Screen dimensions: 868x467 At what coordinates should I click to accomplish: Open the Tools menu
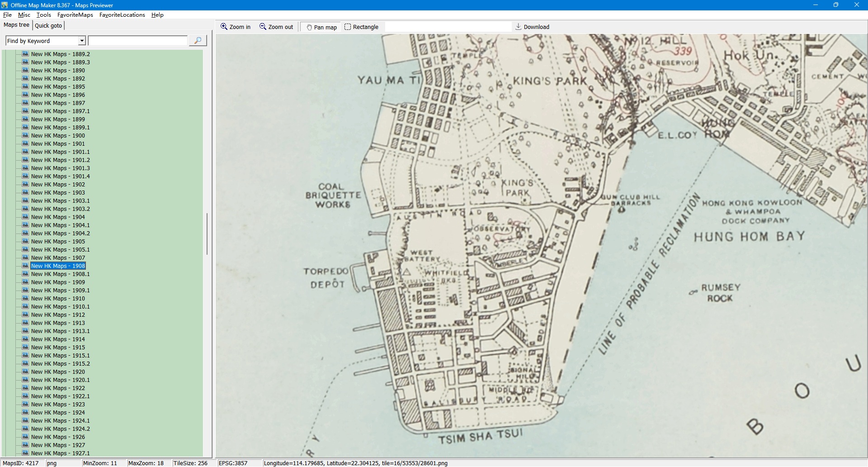tap(43, 15)
